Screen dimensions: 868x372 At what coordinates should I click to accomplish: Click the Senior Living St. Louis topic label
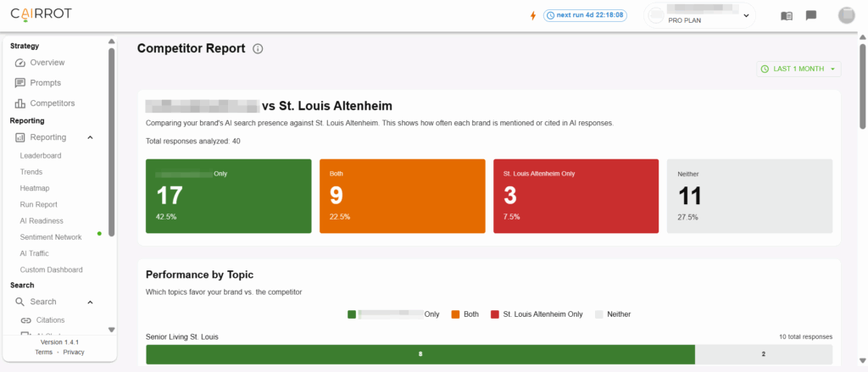182,336
